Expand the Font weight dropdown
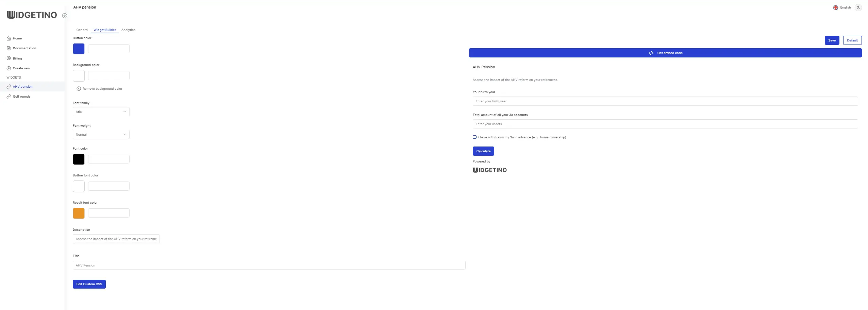Viewport: 868px width, 310px height. 101,135
